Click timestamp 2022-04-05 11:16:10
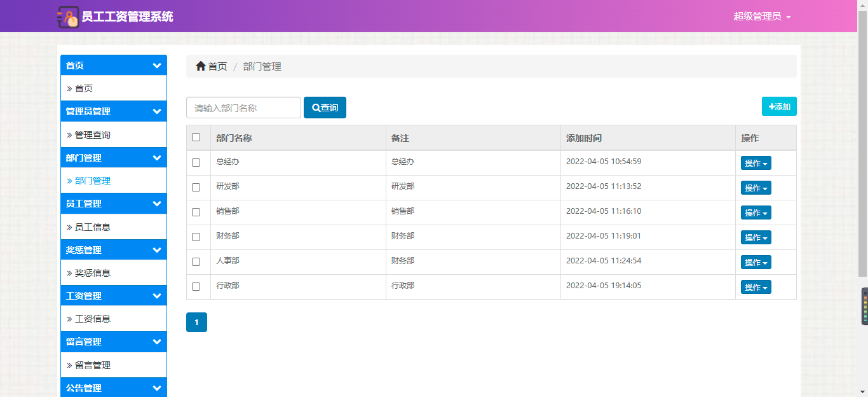The image size is (868, 397). (x=604, y=211)
